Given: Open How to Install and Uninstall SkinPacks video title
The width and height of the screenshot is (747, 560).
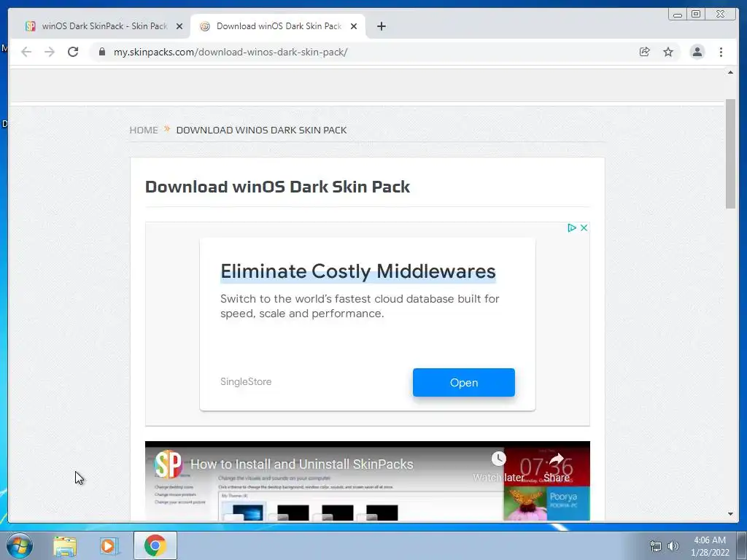Looking at the screenshot, I should click(x=301, y=464).
